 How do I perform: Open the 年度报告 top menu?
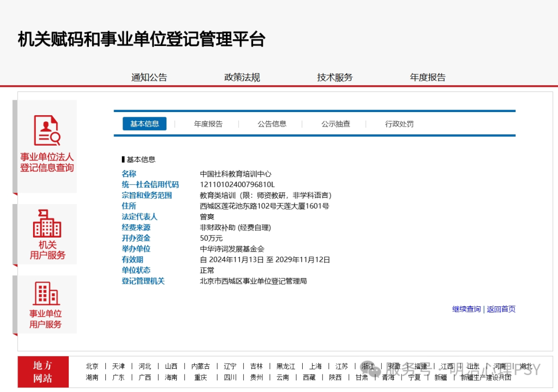tap(428, 77)
